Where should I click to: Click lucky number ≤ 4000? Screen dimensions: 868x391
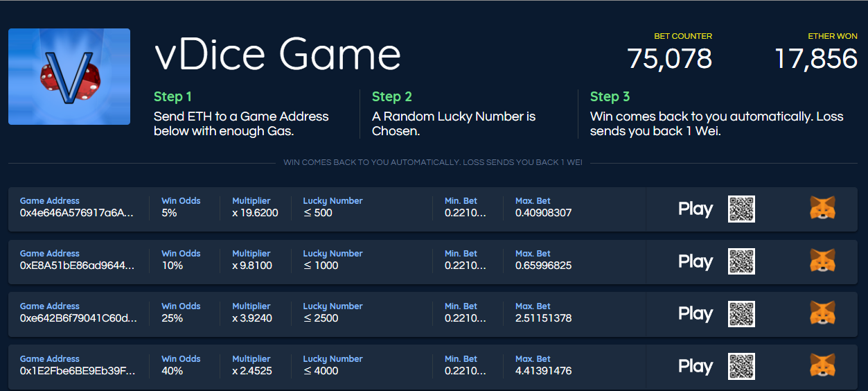[321, 371]
